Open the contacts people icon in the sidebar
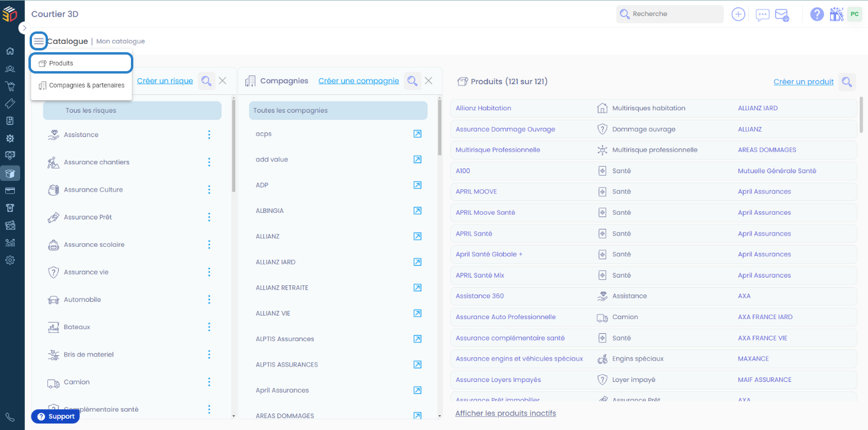 [10, 69]
